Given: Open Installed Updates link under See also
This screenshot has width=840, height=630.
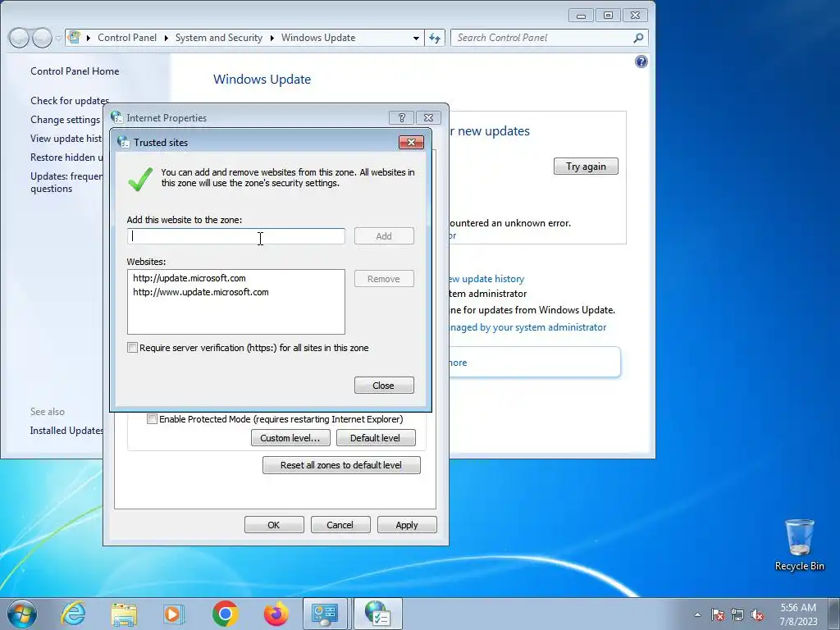Looking at the screenshot, I should (x=66, y=431).
